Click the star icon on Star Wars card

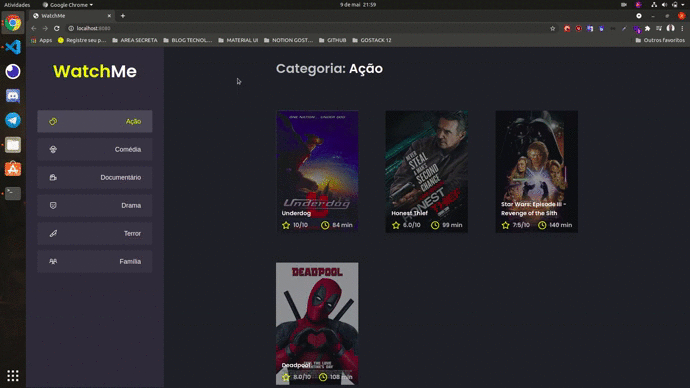[506, 225]
